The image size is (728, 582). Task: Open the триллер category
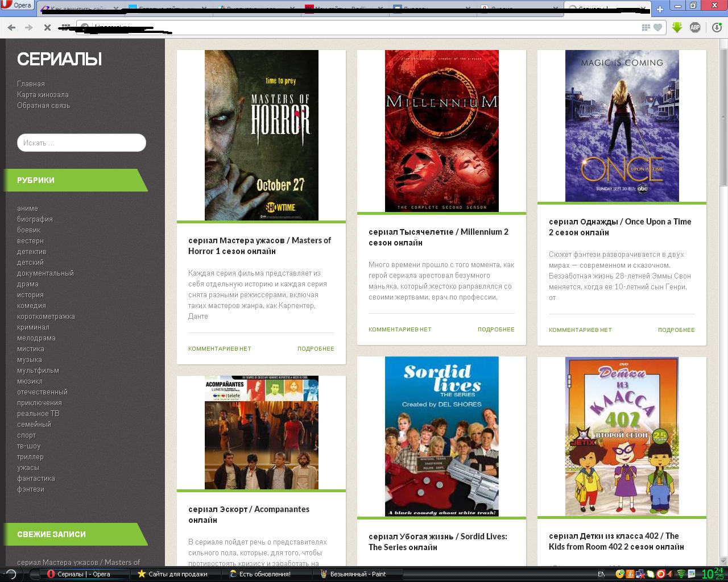[x=30, y=457]
